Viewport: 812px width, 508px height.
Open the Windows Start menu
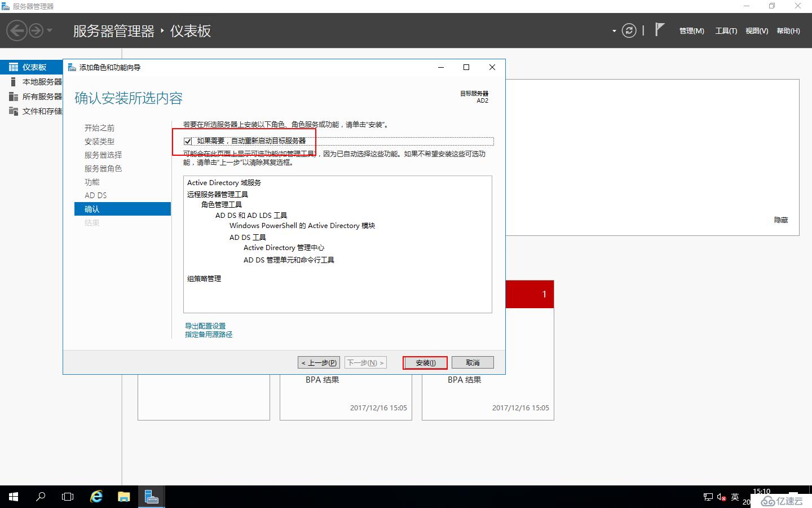pos(14,497)
